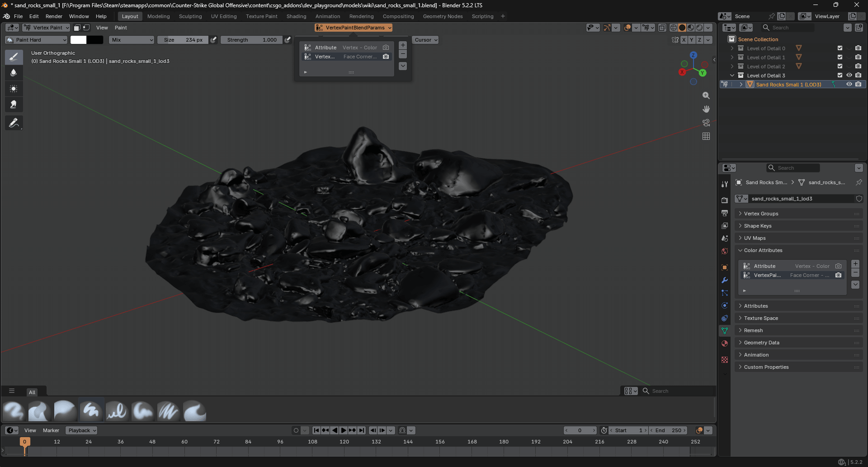Toggle the camera view icon

point(706,123)
